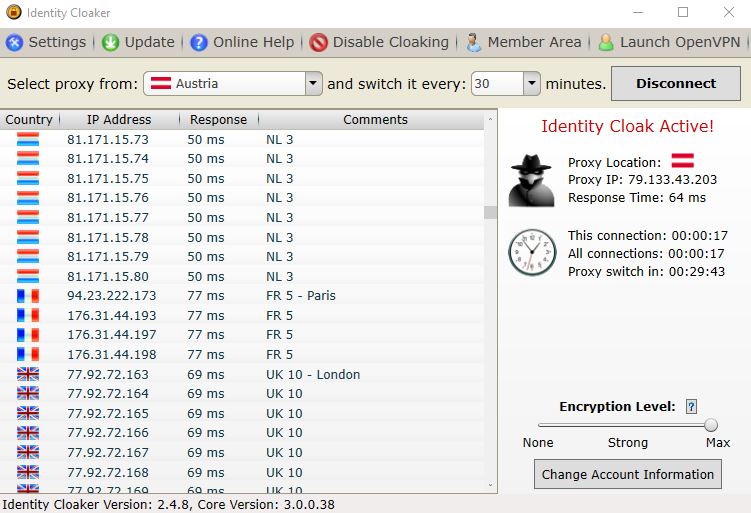This screenshot has height=513, width=751.
Task: Click the UK flag for 77.92.72.163
Action: [28, 374]
